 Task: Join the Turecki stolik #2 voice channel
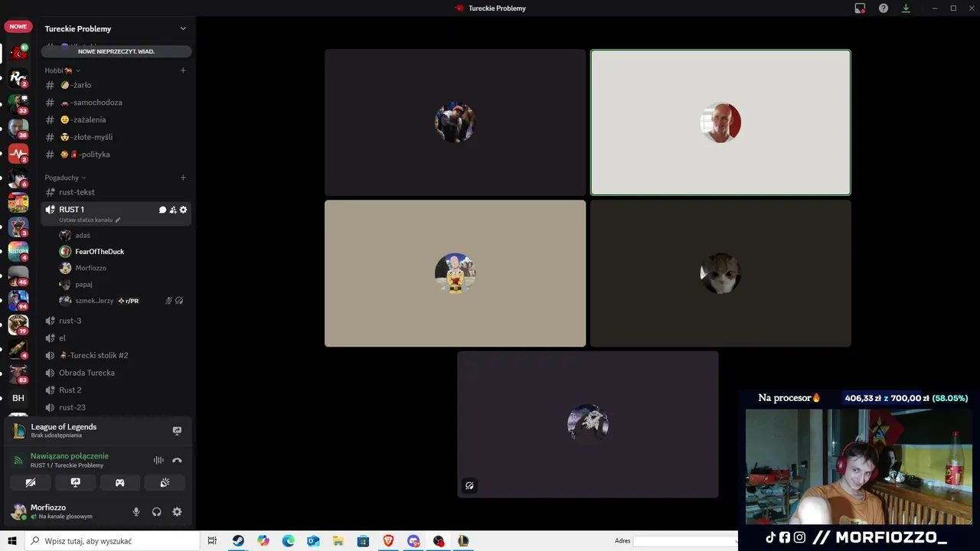(x=116, y=355)
